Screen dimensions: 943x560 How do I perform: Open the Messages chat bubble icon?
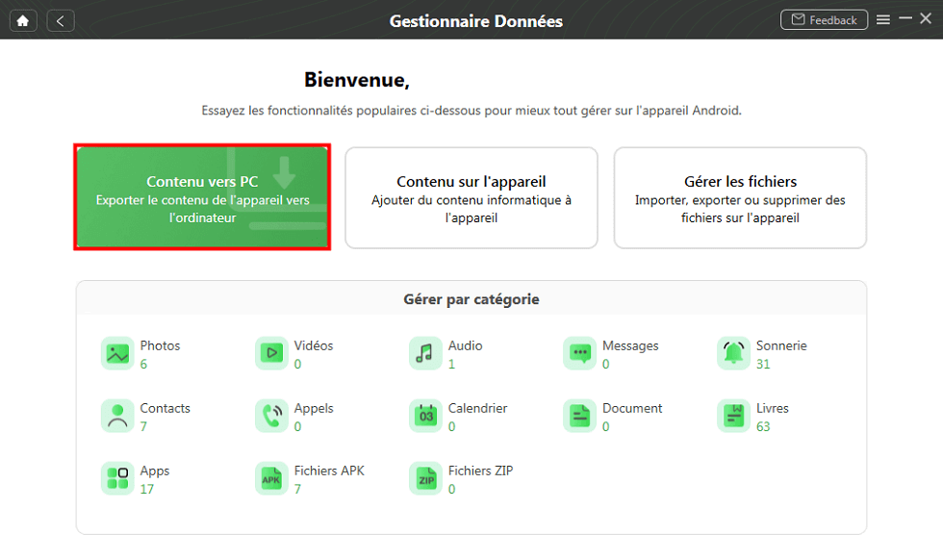pyautogui.click(x=579, y=353)
